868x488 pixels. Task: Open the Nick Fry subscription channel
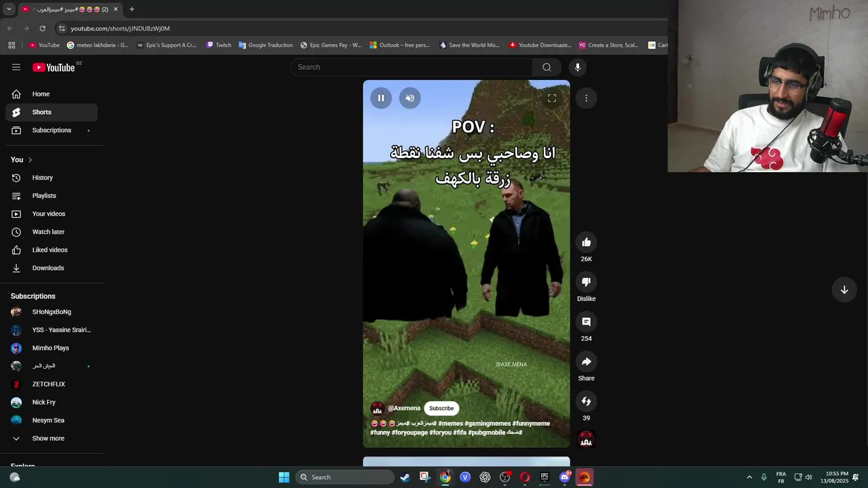[52, 403]
